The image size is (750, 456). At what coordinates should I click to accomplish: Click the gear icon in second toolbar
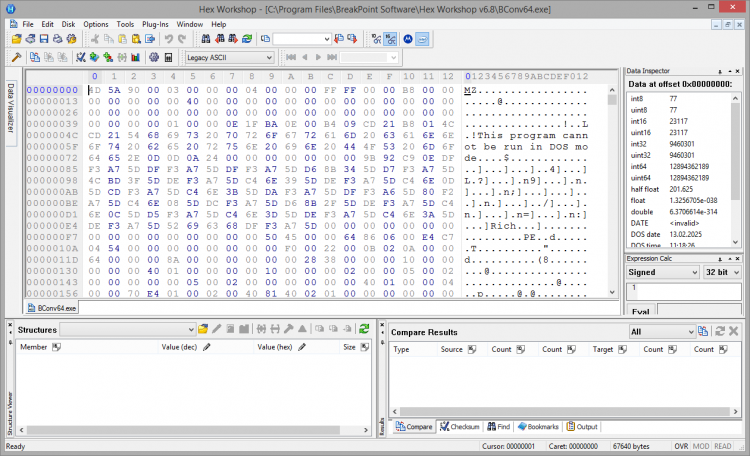click(154, 57)
